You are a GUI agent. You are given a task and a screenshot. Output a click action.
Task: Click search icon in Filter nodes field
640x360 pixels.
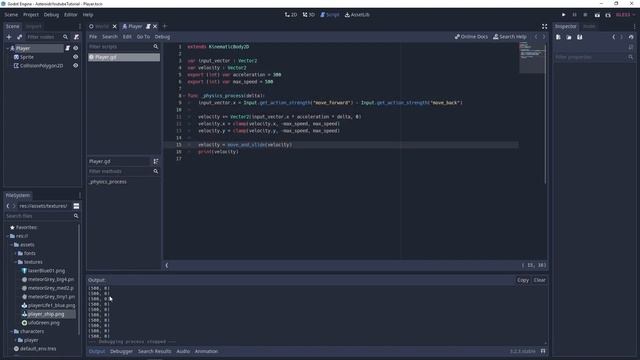[x=65, y=37]
